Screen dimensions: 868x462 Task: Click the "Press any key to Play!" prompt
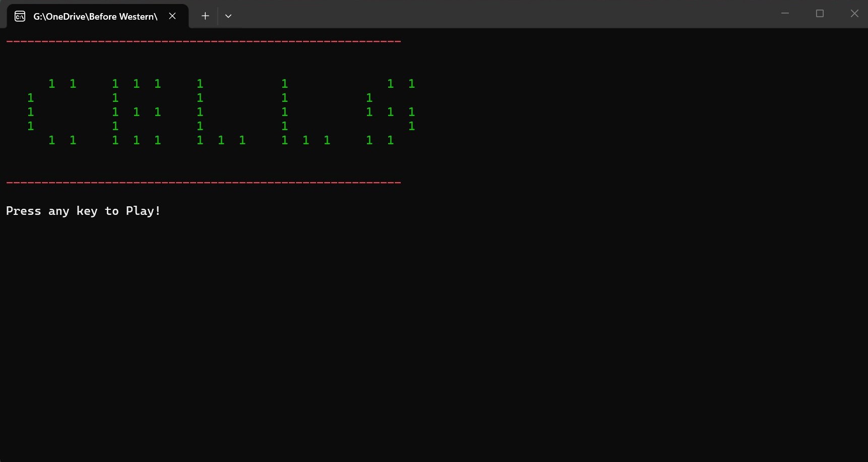coord(83,211)
